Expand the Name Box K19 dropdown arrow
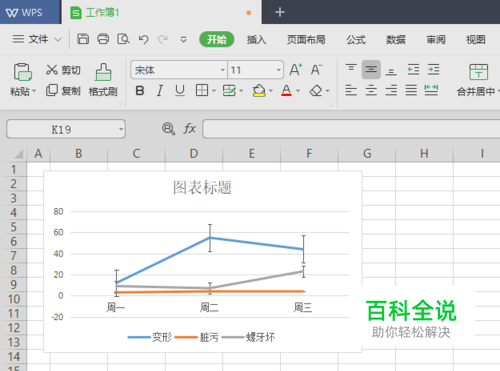This screenshot has width=500, height=371. coord(121,129)
